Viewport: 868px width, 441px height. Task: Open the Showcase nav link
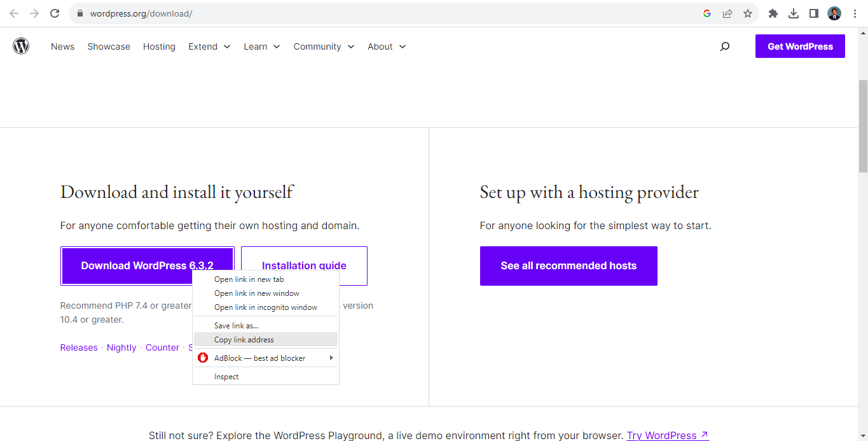point(109,46)
